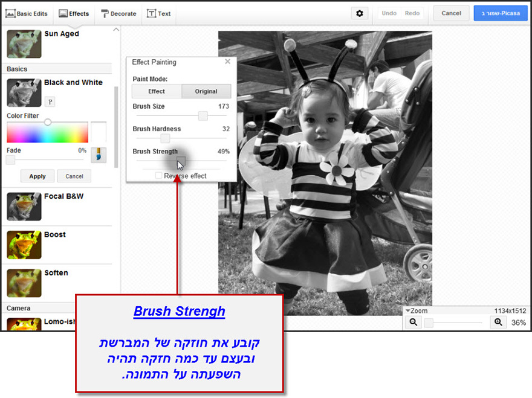Viewport: 532px width, 398px height.
Task: Open the settings gear menu
Action: pos(360,12)
